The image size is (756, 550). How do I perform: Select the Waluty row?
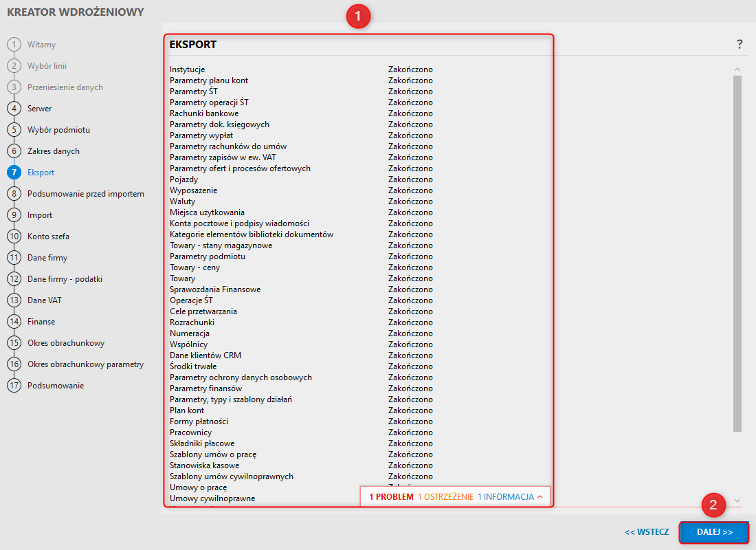[301, 201]
